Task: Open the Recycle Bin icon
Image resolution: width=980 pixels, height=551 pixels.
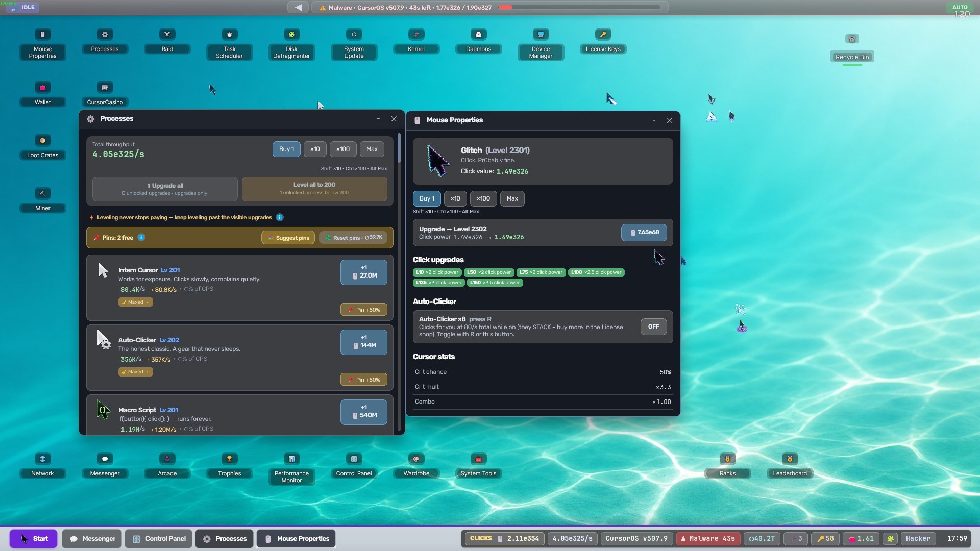Action: pyautogui.click(x=852, y=48)
